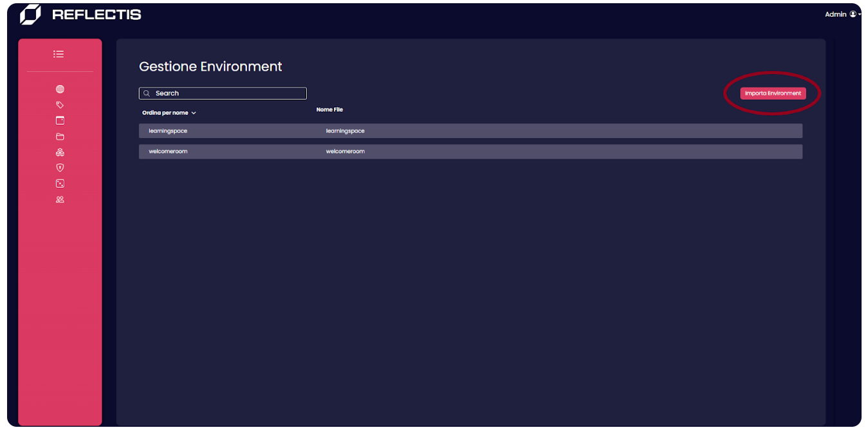Click welcomeroom in Nome File column
The image size is (868, 430).
[345, 152]
